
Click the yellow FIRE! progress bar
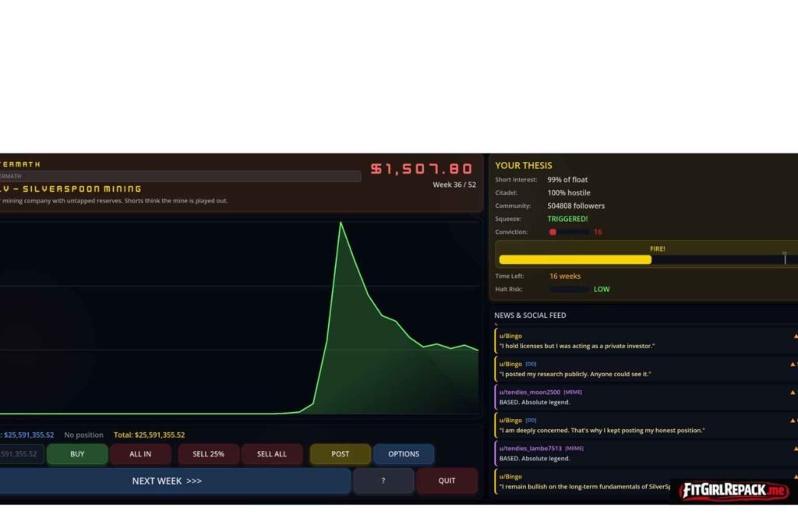point(575,260)
